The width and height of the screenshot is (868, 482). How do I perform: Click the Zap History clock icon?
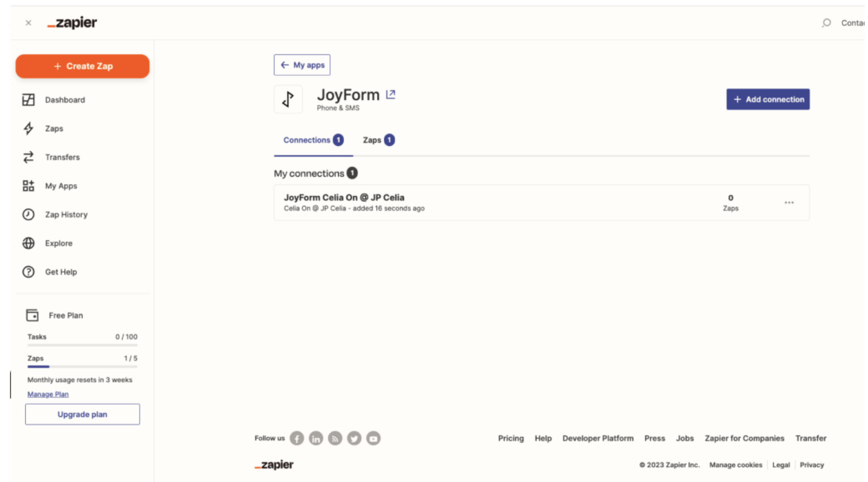coord(28,214)
